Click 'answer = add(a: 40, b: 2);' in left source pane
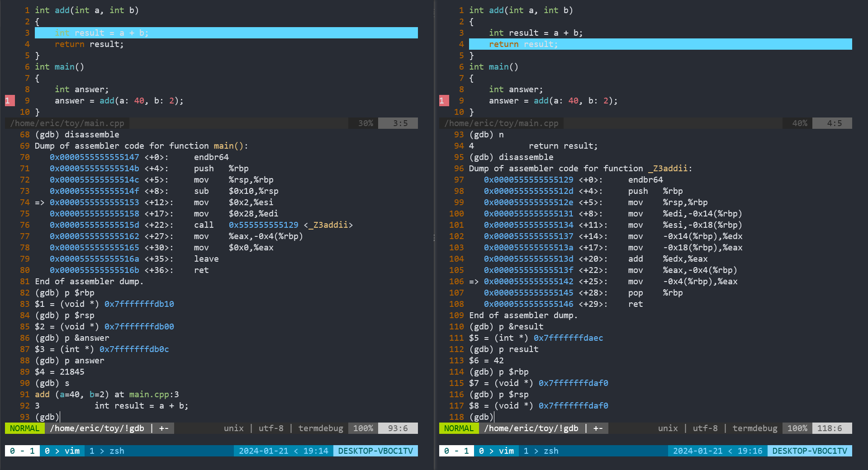Image resolution: width=868 pixels, height=470 pixels. pos(119,101)
